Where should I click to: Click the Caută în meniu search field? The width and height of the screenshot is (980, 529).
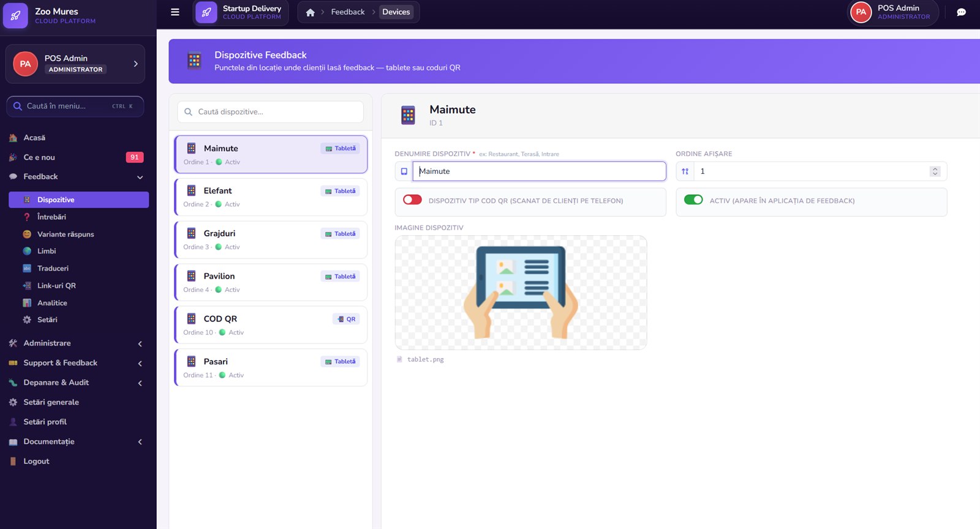pos(75,106)
